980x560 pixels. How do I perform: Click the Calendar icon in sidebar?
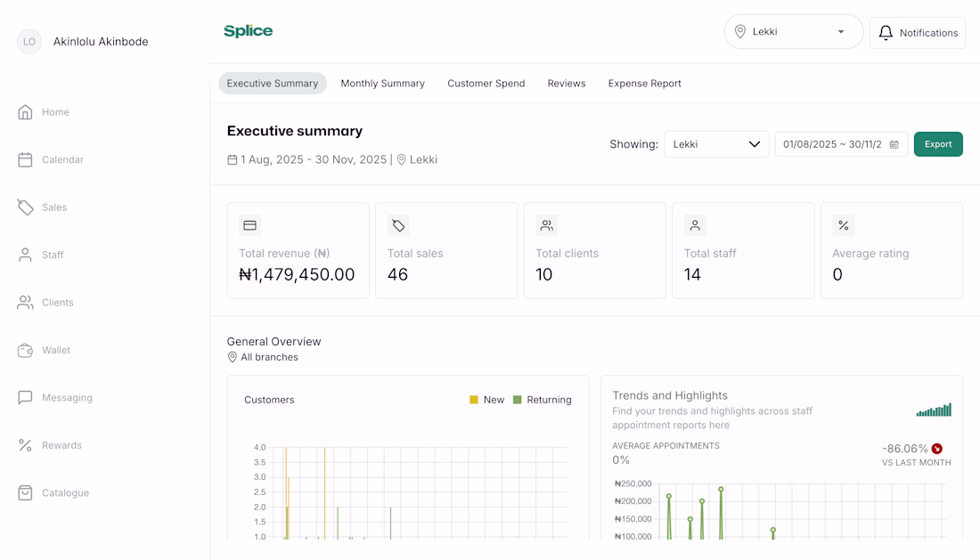tap(25, 159)
